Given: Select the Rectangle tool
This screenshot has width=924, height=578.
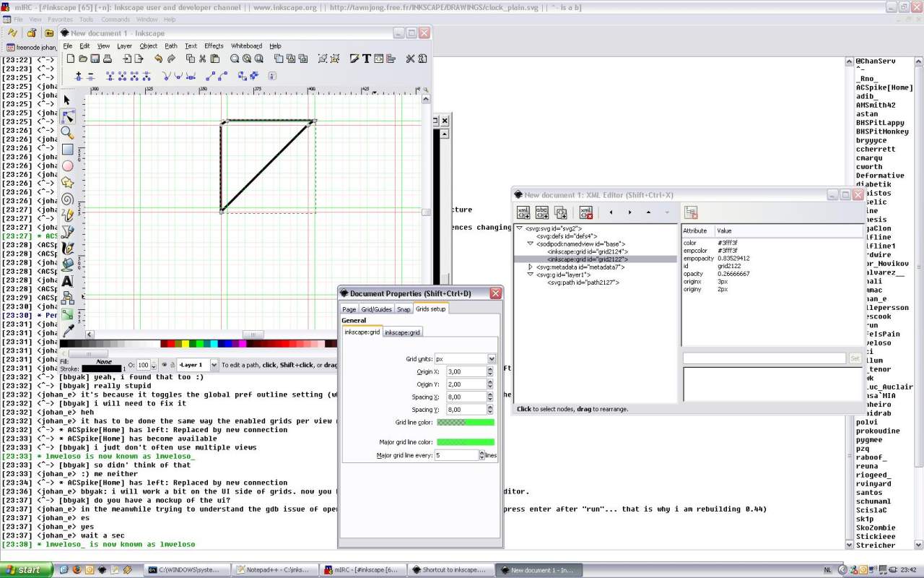Looking at the screenshot, I should tap(67, 150).
